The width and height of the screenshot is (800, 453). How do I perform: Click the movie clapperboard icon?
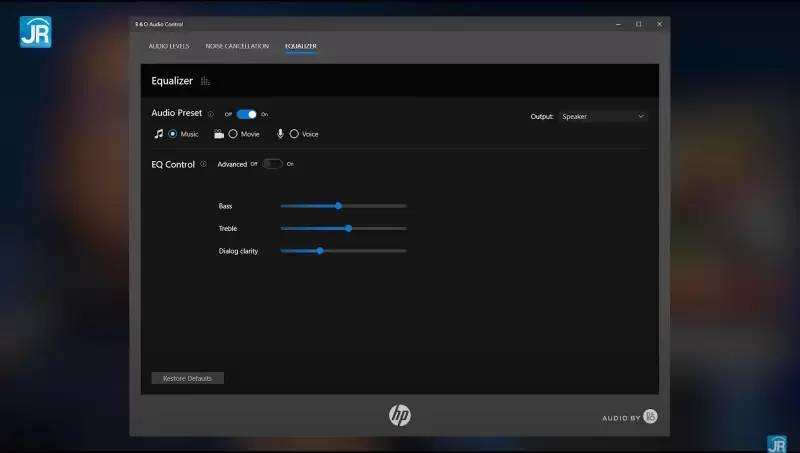coord(219,133)
